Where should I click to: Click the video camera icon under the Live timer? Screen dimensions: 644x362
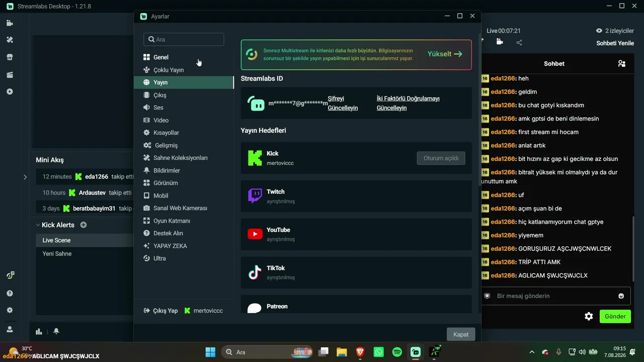coord(500,42)
